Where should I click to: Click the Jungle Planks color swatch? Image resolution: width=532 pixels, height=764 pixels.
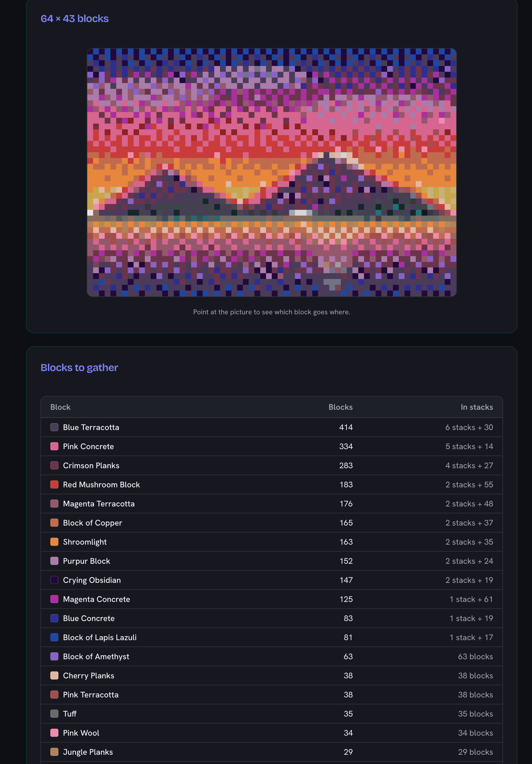pyautogui.click(x=54, y=752)
